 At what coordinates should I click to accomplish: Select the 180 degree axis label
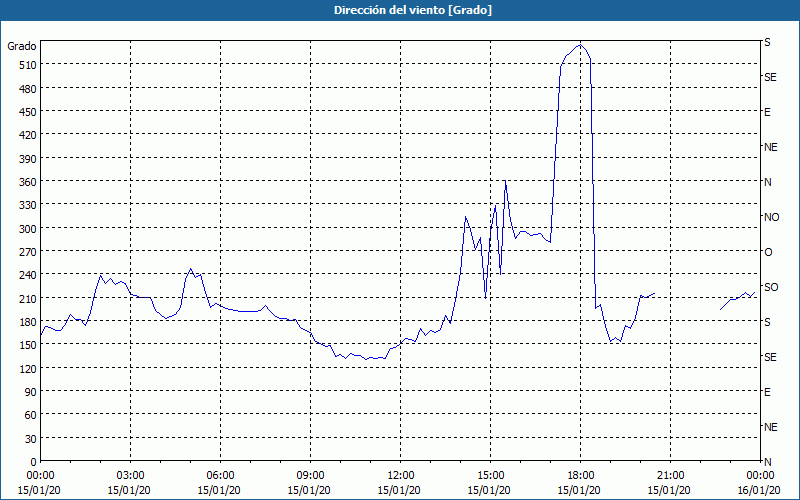28,322
